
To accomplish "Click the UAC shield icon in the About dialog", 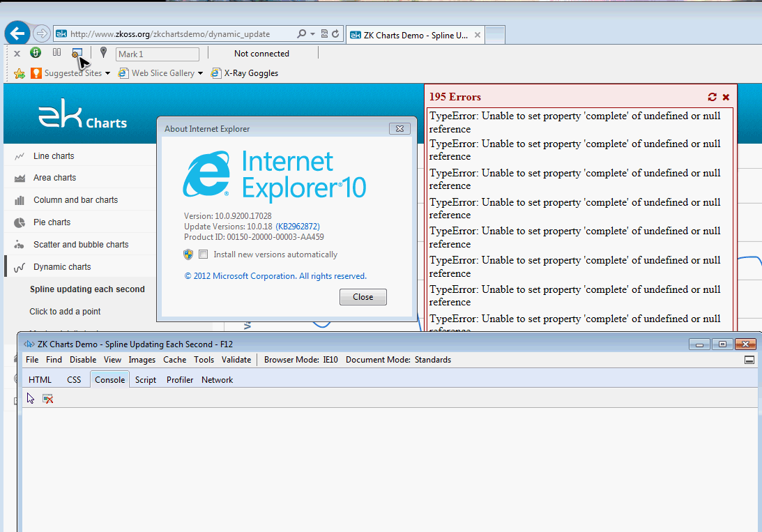I will coord(188,254).
